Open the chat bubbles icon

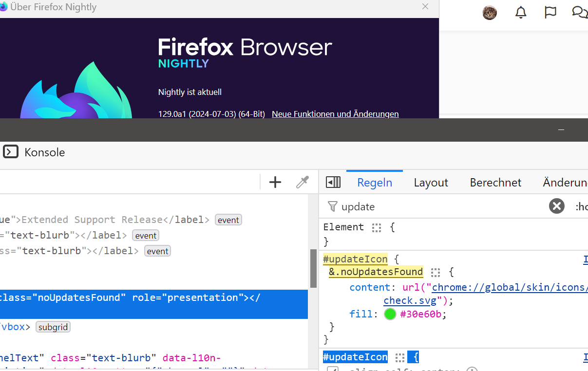pyautogui.click(x=579, y=13)
